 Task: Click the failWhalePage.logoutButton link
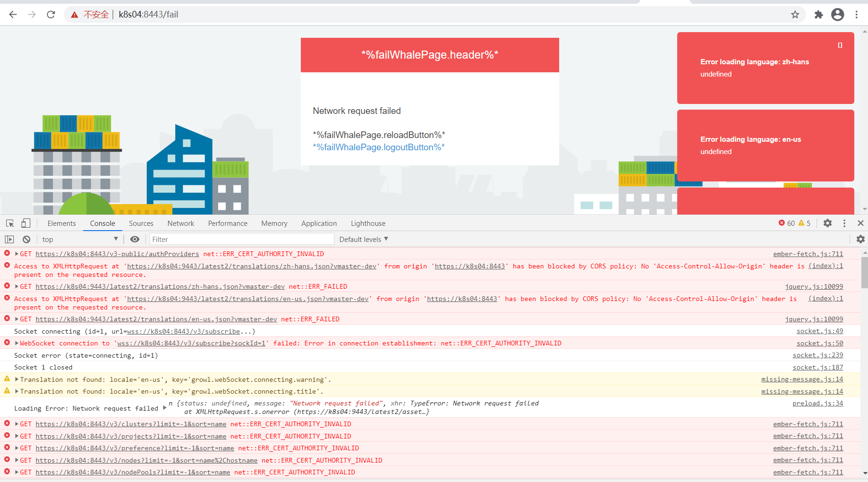[x=379, y=147]
